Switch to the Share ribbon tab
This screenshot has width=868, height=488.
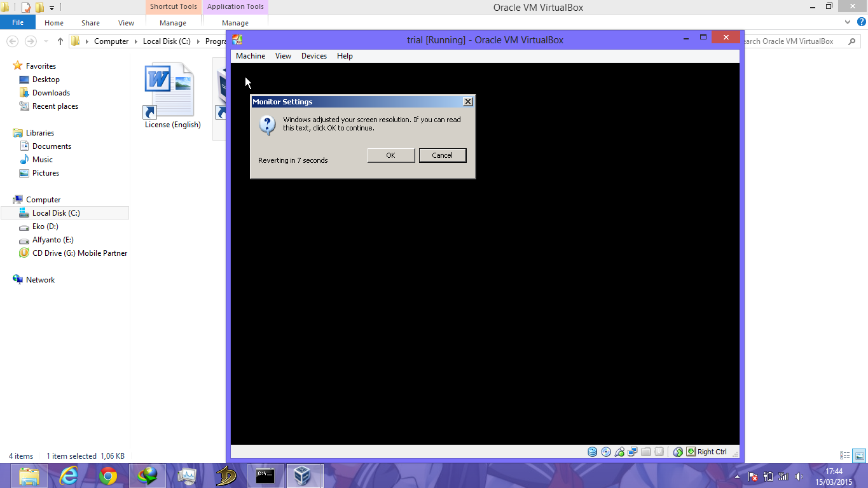[x=90, y=23]
